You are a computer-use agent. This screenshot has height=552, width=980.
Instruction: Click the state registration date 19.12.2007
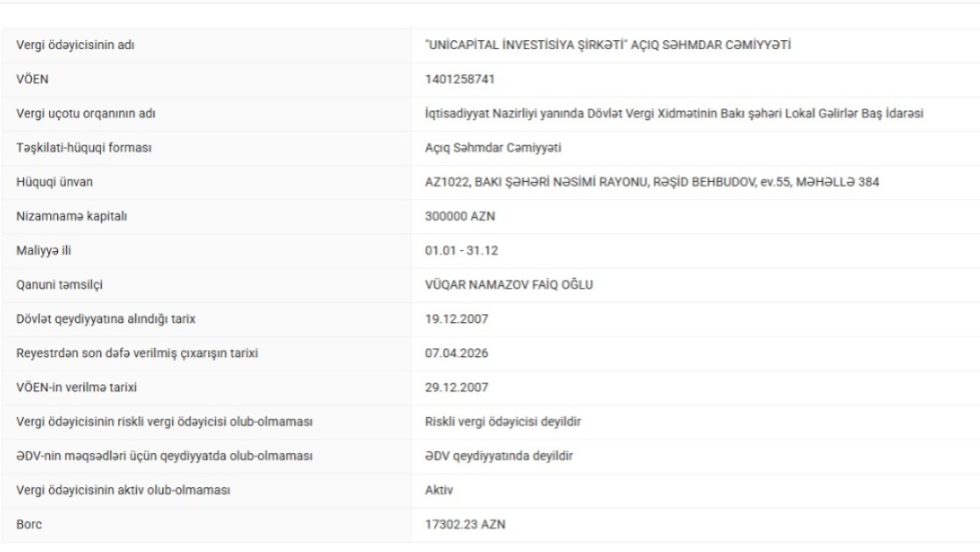pyautogui.click(x=456, y=319)
